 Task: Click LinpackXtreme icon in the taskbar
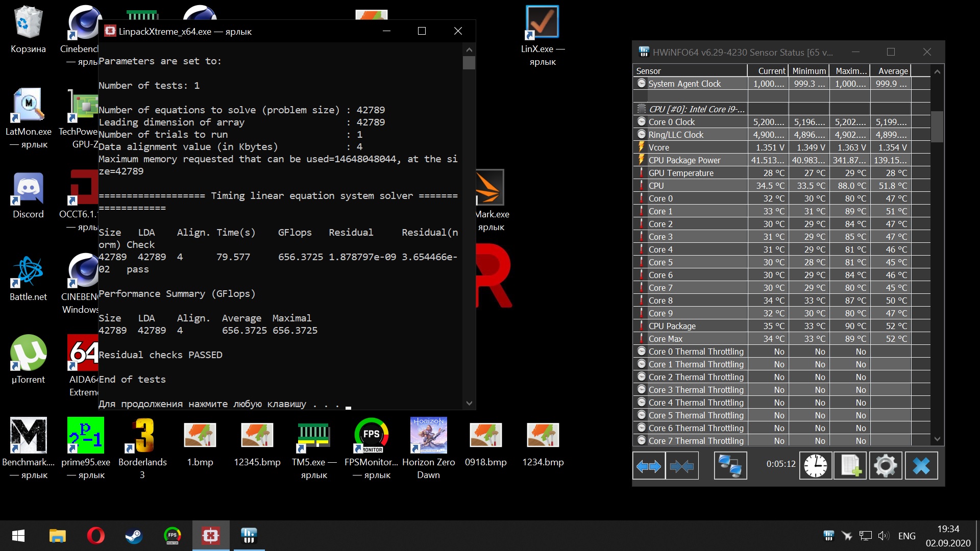(210, 536)
